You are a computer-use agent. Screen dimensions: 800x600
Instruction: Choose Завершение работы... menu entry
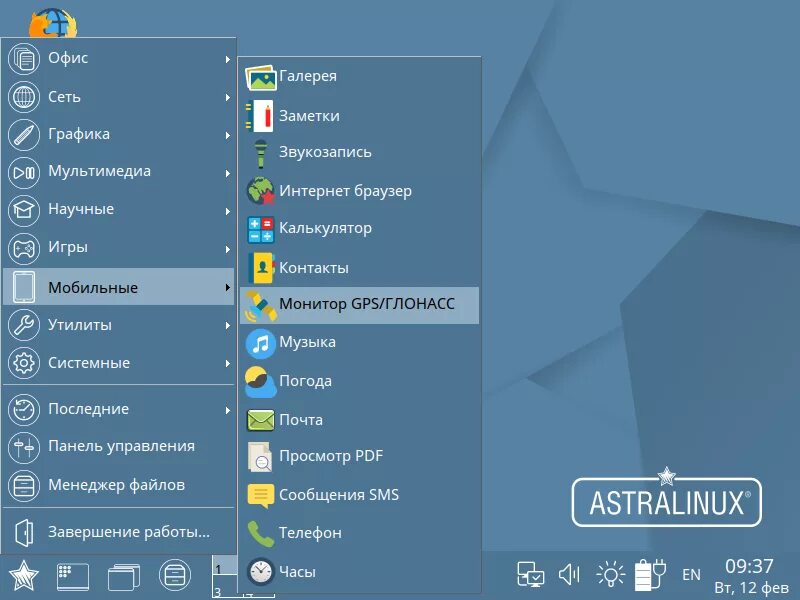pos(118,532)
